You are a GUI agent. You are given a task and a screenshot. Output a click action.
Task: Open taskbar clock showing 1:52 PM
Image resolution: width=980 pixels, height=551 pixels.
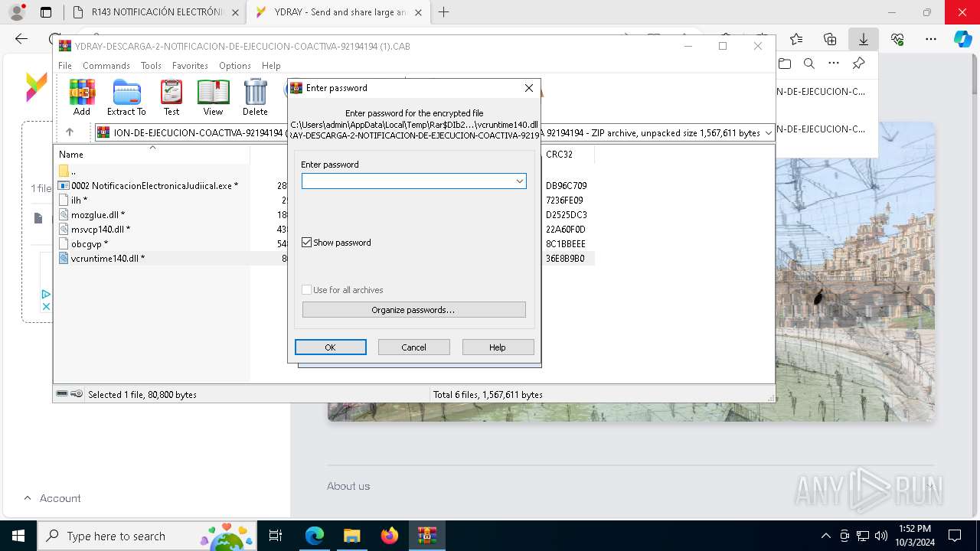(915, 536)
